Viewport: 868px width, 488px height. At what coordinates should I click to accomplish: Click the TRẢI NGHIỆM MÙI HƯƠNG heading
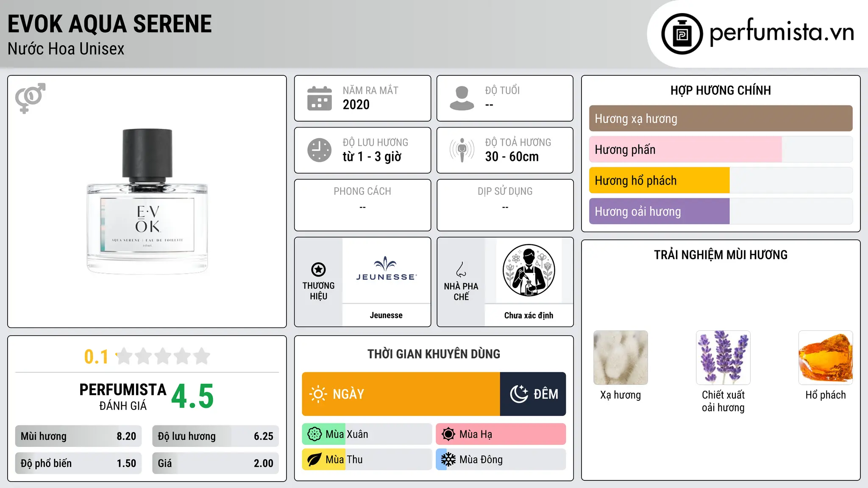tap(721, 255)
